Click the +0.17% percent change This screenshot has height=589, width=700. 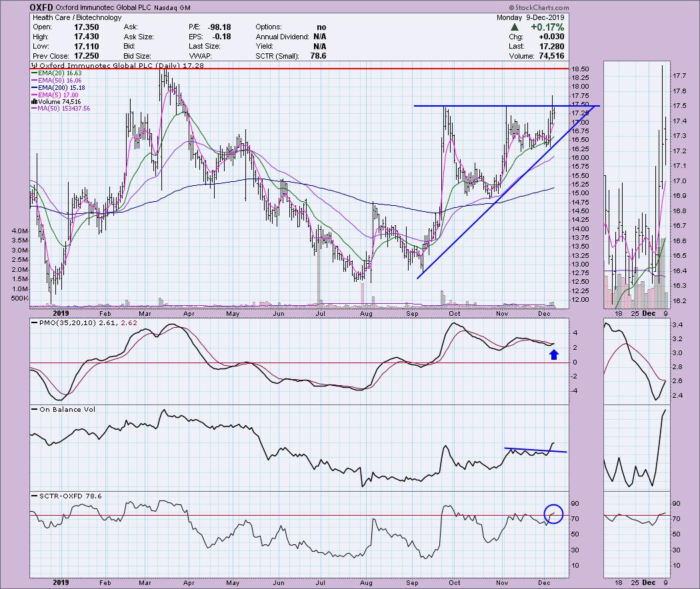click(x=547, y=27)
